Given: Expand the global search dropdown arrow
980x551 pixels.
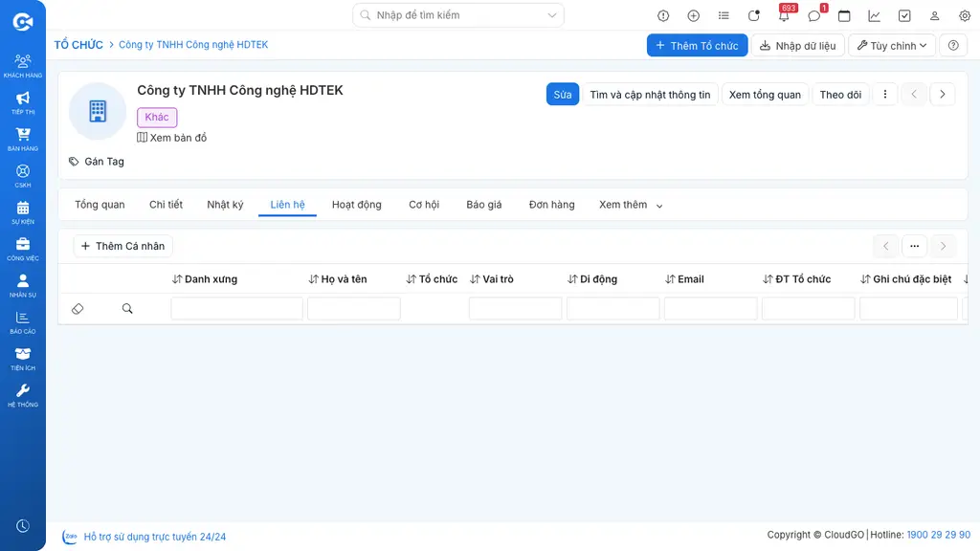Looking at the screenshot, I should [x=552, y=15].
